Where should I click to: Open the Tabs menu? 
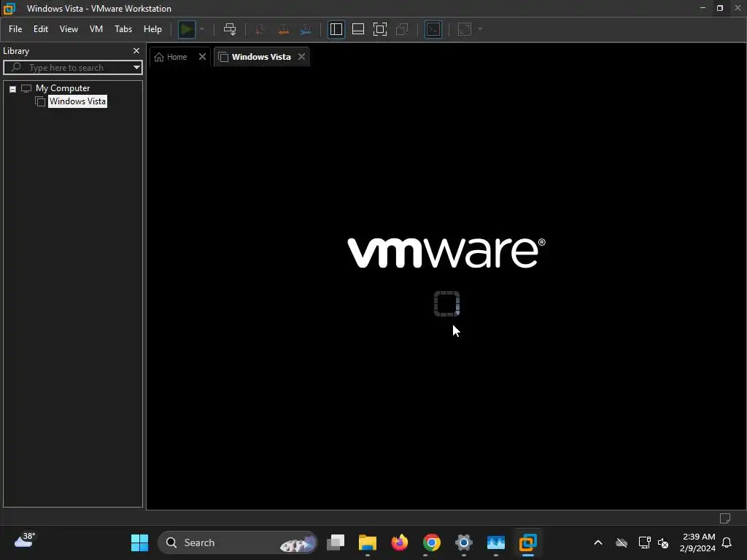(123, 29)
